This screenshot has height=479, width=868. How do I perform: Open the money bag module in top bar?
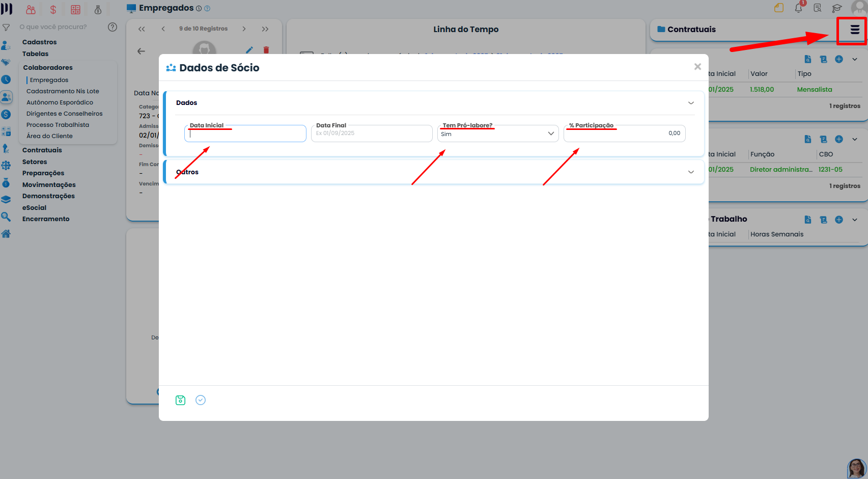pyautogui.click(x=98, y=9)
